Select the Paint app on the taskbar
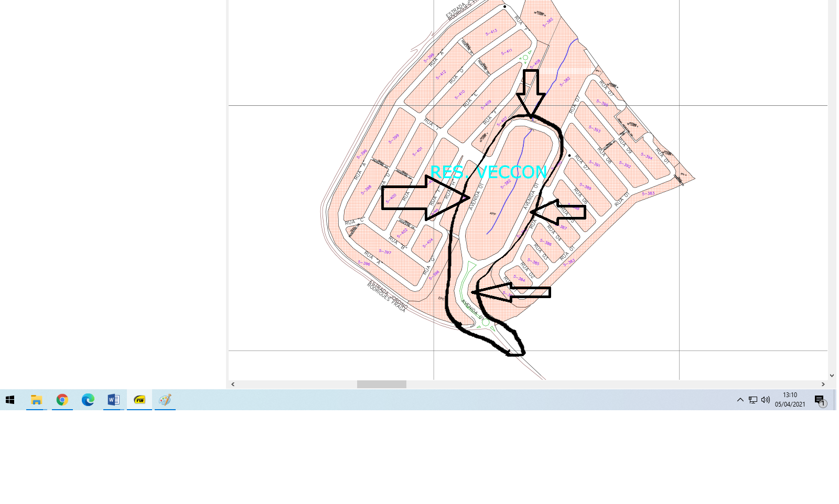Viewport: 839px width, 504px height. pos(165,400)
